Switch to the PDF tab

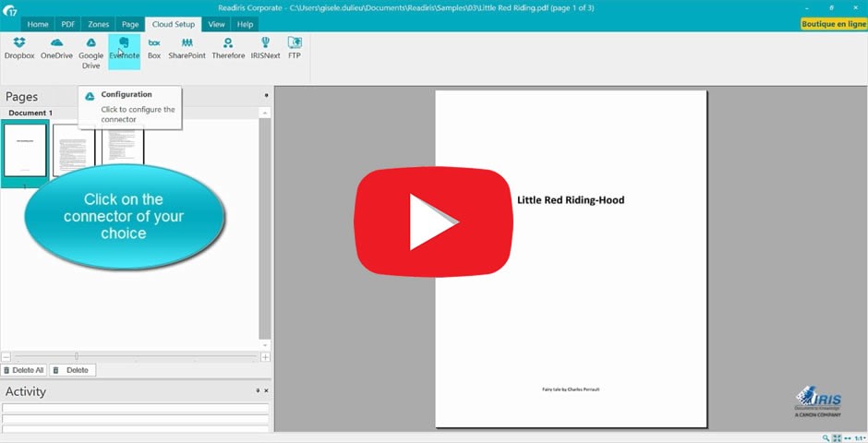point(68,24)
